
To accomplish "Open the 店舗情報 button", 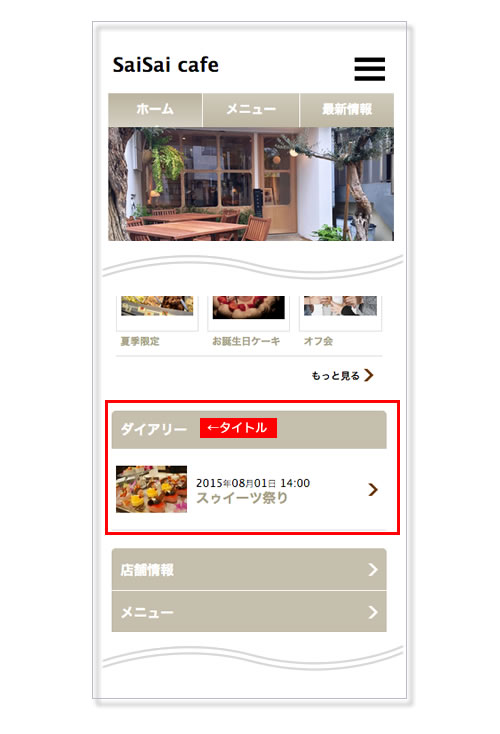I will [249, 569].
